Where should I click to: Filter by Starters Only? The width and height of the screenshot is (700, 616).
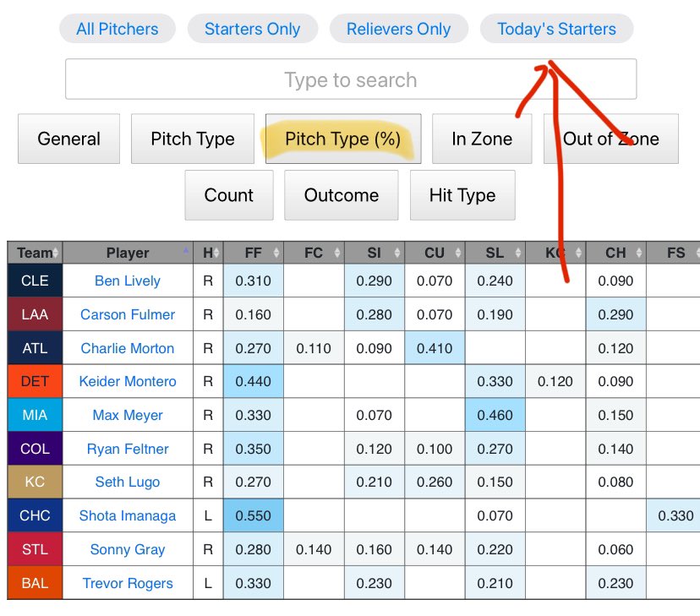pyautogui.click(x=252, y=29)
